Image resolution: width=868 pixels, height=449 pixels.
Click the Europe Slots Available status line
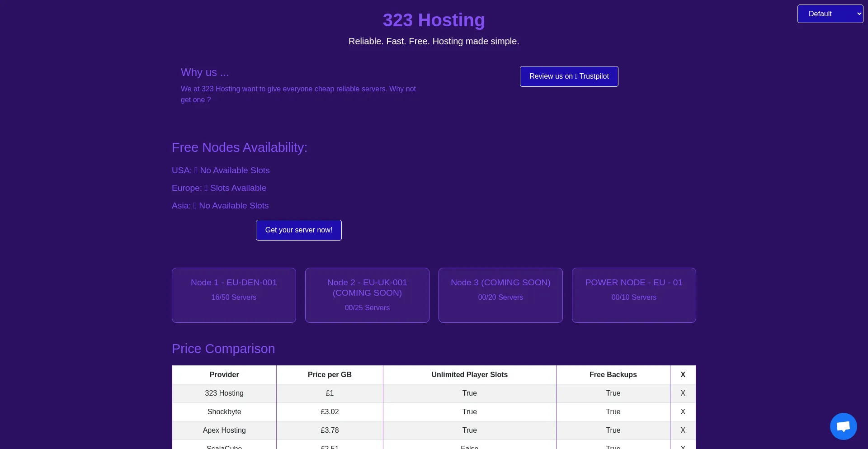219,188
